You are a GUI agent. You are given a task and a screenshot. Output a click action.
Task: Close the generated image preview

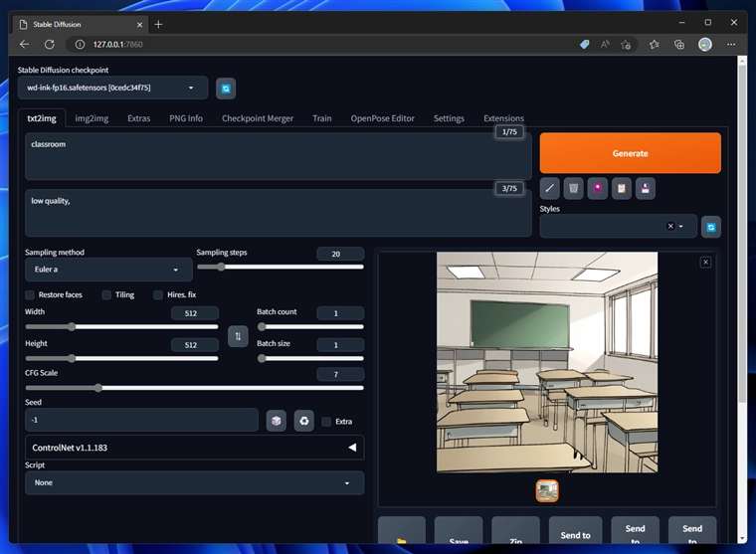click(705, 263)
